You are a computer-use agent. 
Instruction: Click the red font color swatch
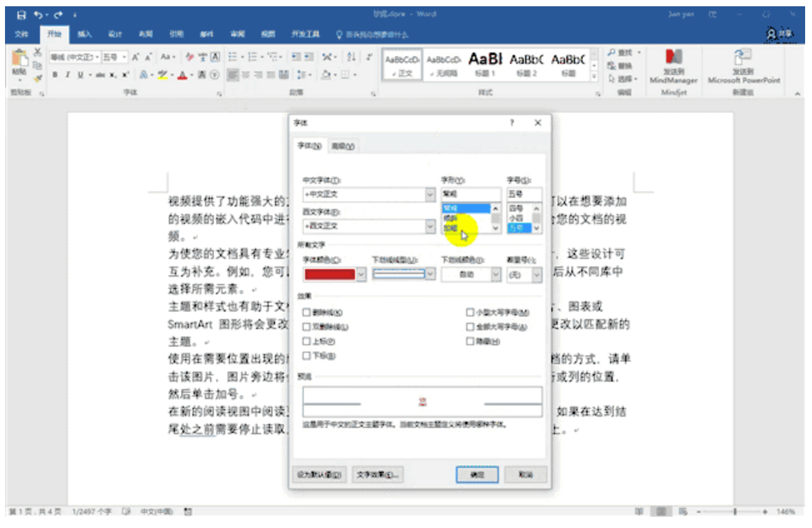click(x=329, y=274)
